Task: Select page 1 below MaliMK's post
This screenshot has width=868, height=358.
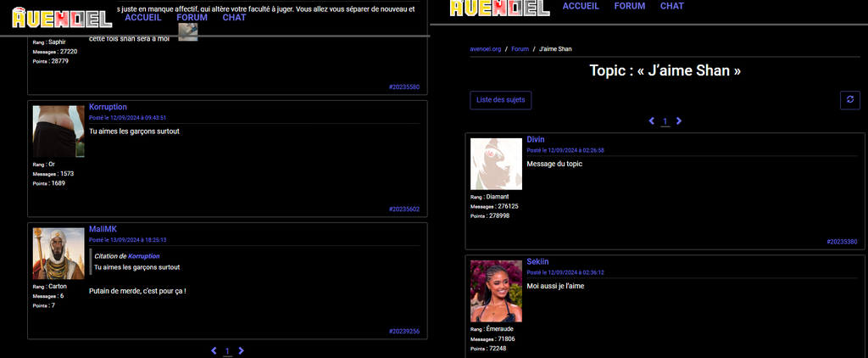Action: click(227, 350)
